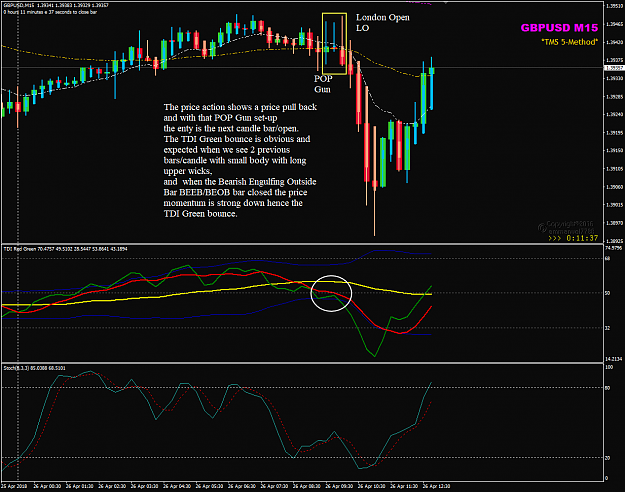Click the 26 Apr 06:30 time label
625x492 pixels.
tap(242, 486)
